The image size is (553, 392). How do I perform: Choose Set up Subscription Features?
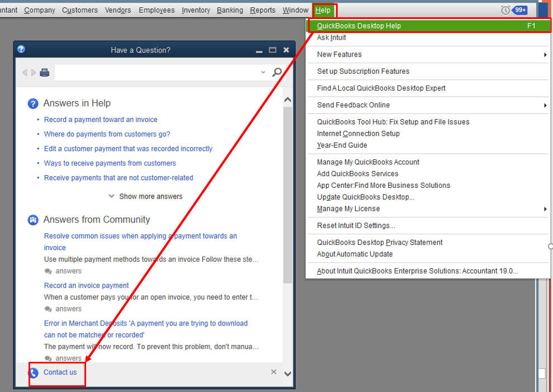429,71
